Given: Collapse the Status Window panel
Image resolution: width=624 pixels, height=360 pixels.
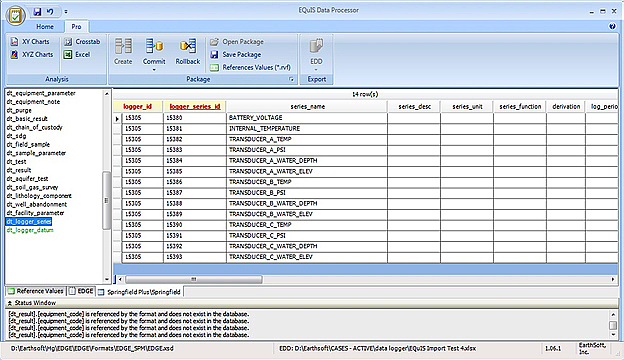Looking at the screenshot, I should (10, 303).
